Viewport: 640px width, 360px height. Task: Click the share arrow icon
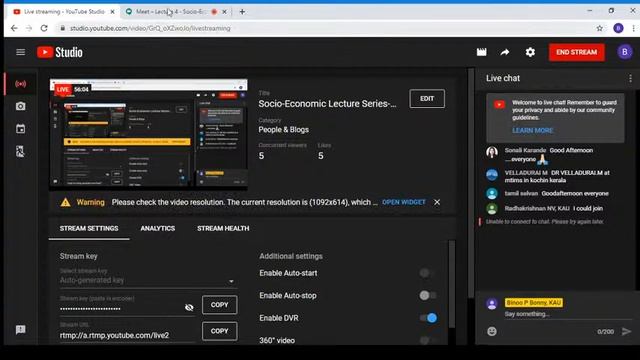tap(505, 52)
